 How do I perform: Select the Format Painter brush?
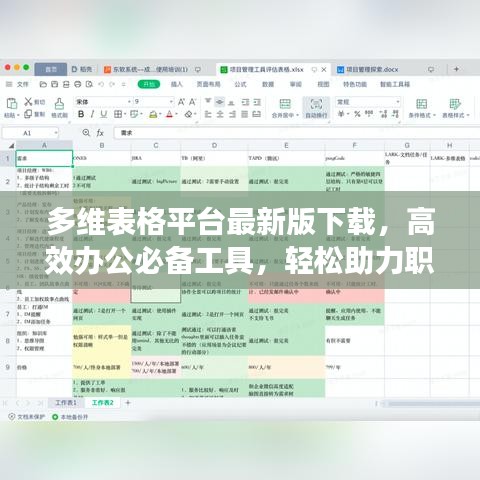[59, 104]
